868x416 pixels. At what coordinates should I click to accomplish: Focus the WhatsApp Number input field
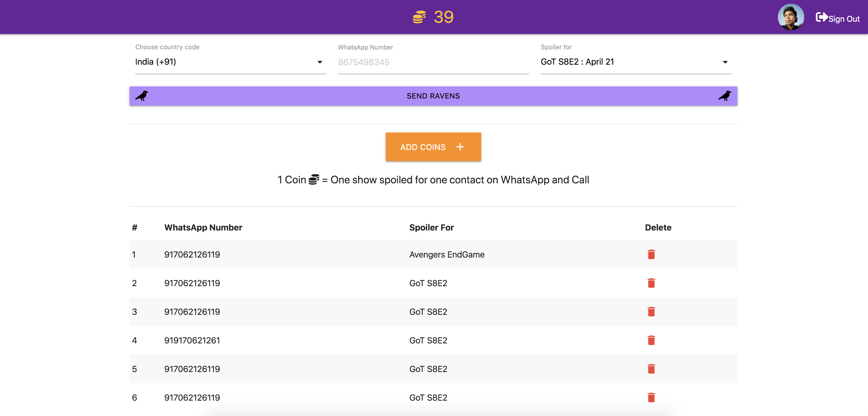433,62
